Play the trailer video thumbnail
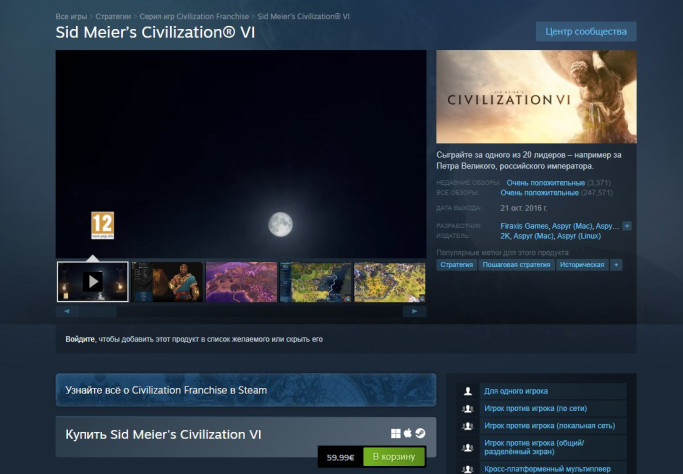 click(x=93, y=282)
